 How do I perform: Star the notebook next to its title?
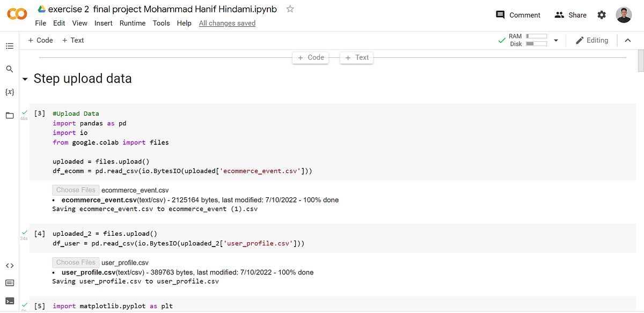click(289, 9)
